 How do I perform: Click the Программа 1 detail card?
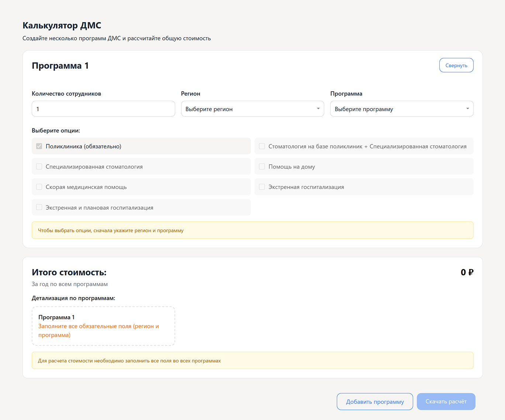pyautogui.click(x=103, y=326)
